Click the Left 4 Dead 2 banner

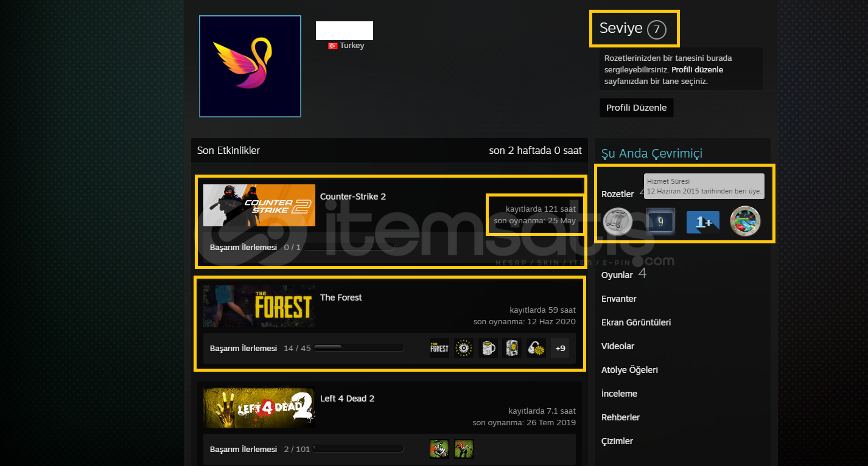259,407
